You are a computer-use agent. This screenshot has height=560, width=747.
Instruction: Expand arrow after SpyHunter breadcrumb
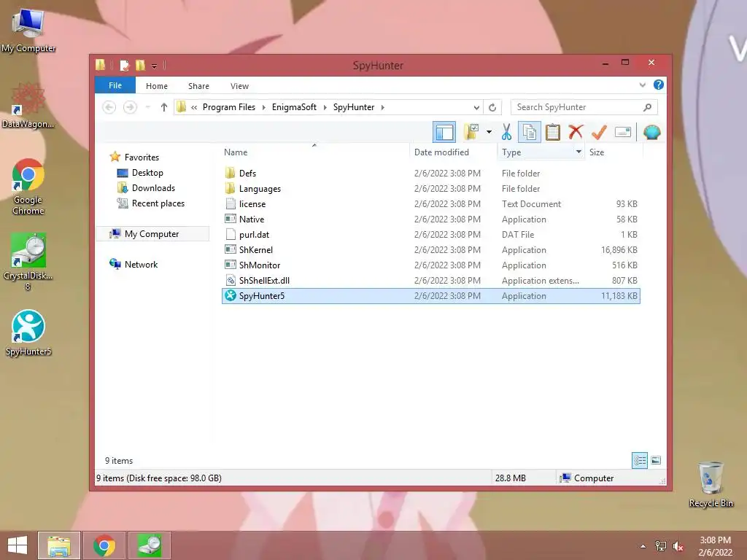pos(382,107)
